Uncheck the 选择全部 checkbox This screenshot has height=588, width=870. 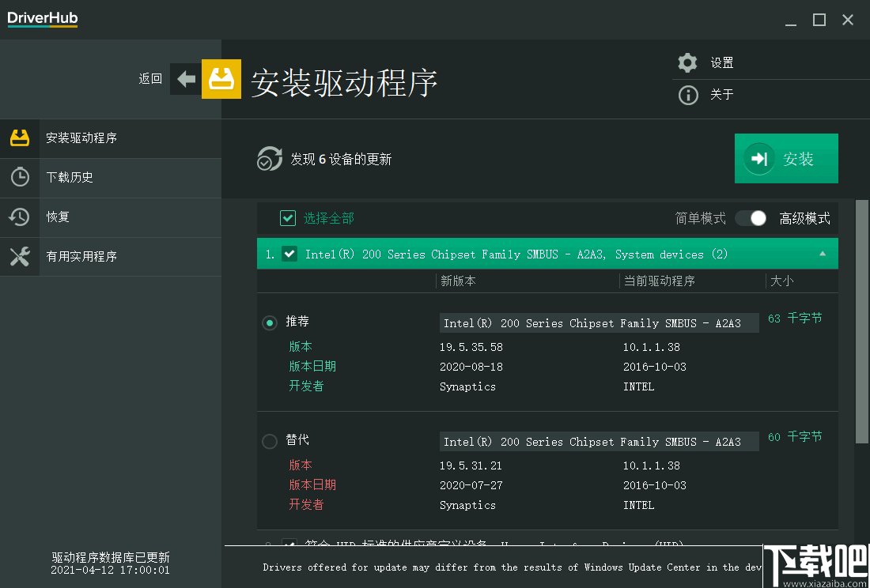288,218
